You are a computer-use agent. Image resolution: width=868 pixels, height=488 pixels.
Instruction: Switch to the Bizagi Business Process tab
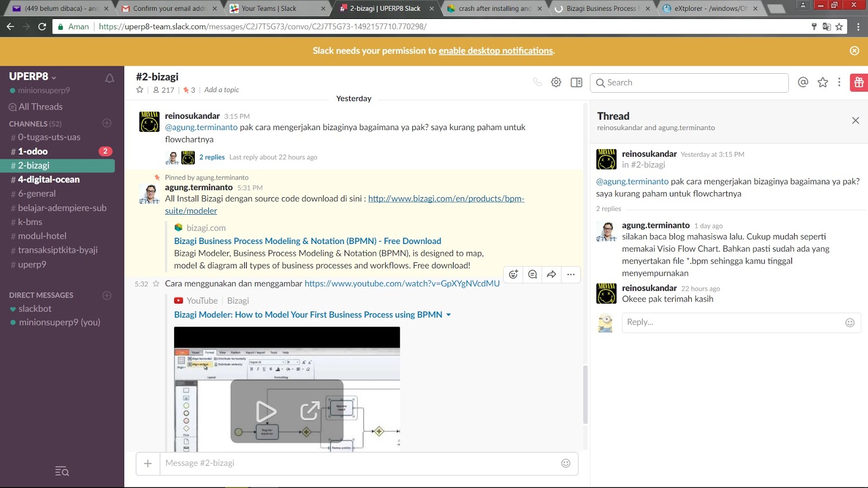(603, 8)
